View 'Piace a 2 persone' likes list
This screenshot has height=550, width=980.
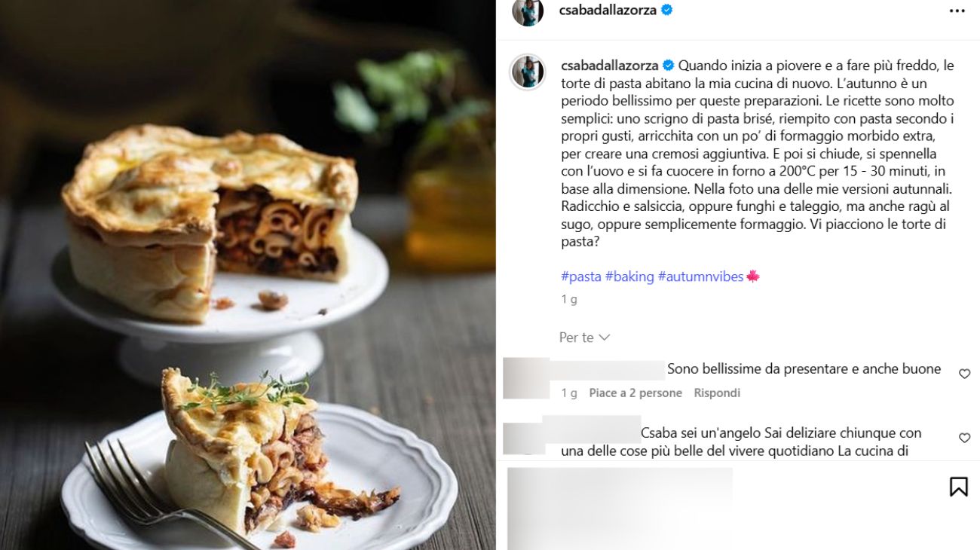coord(635,393)
